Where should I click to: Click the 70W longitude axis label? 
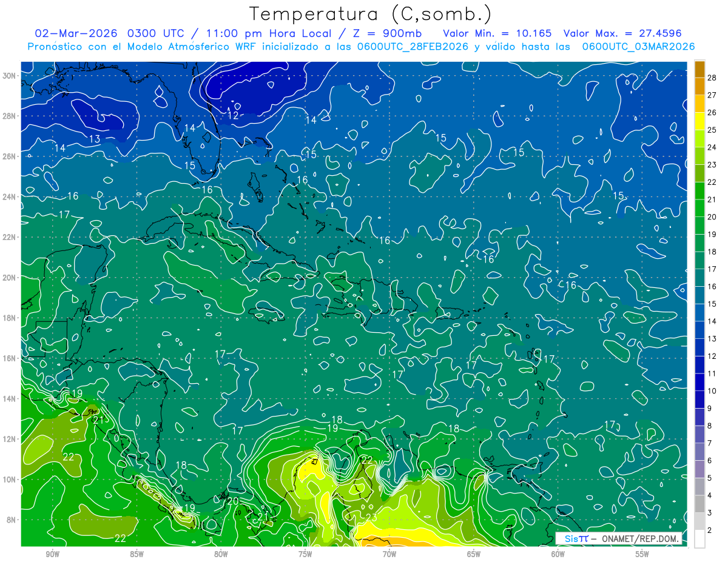tap(389, 554)
